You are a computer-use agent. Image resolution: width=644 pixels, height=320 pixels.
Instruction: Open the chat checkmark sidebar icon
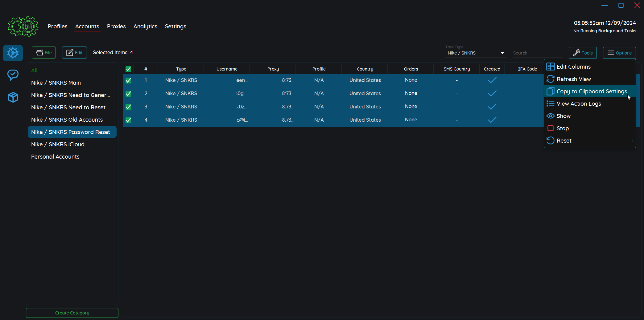(13, 75)
